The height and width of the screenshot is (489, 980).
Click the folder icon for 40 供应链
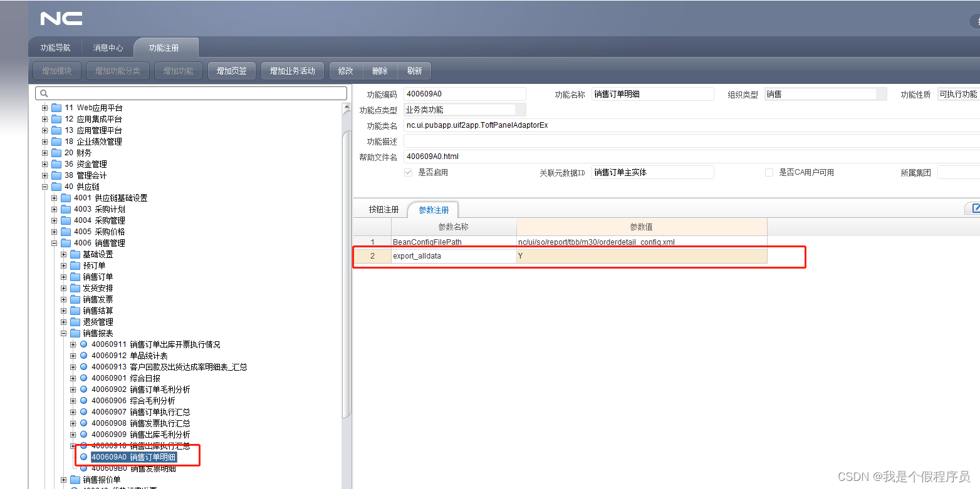[x=56, y=187]
